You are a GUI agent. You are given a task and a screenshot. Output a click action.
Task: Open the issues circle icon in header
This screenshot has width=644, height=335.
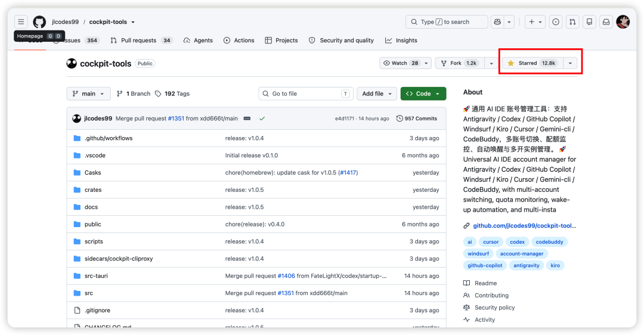556,22
